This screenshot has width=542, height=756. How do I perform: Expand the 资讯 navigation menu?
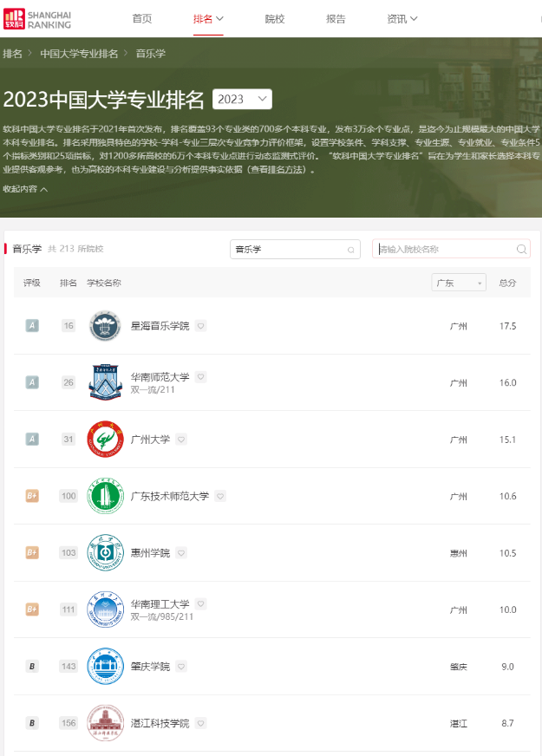coord(402,19)
